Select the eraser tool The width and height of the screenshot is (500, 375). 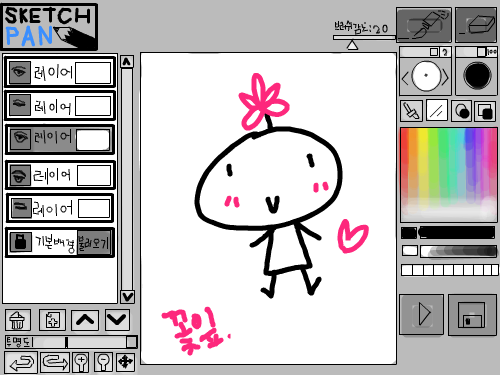pos(476,25)
